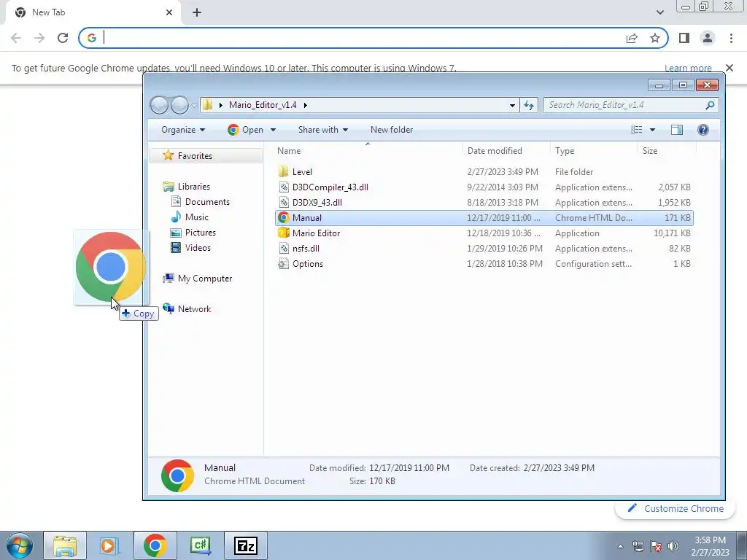Expand the Open with dropdown arrow
Image resolution: width=747 pixels, height=560 pixels.
(273, 130)
